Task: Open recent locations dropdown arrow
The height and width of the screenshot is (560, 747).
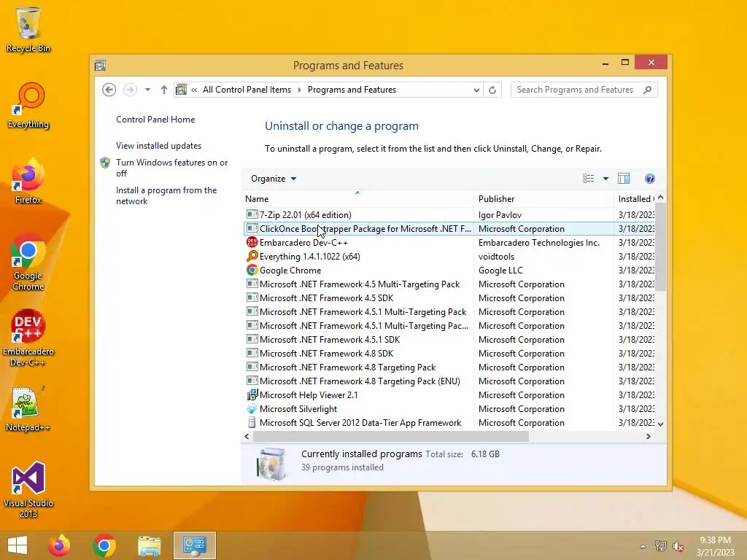Action: pyautogui.click(x=147, y=90)
